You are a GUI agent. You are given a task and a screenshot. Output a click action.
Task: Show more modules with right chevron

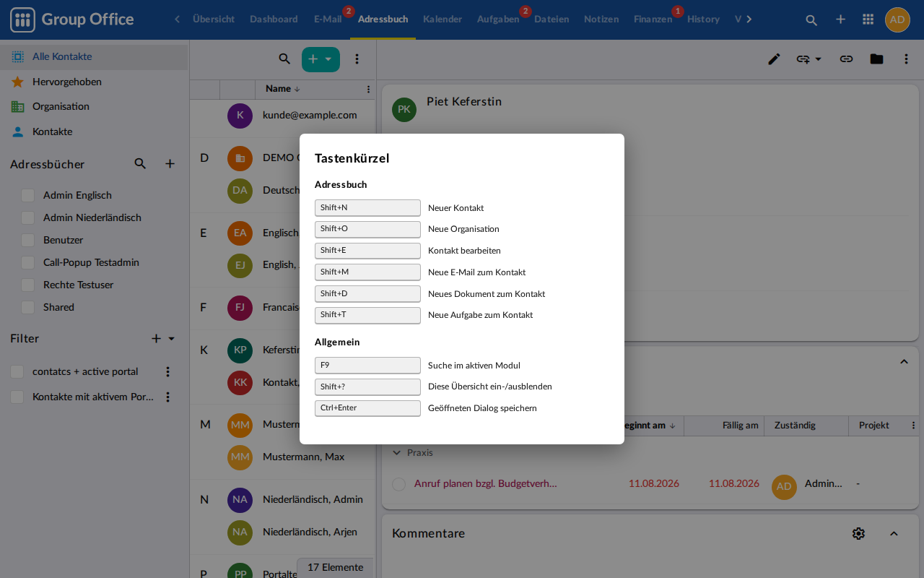point(749,20)
